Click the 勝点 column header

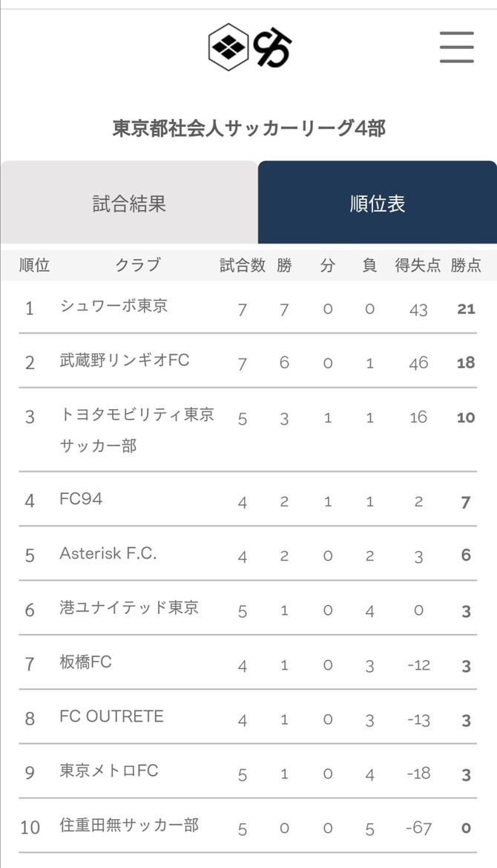tap(466, 265)
